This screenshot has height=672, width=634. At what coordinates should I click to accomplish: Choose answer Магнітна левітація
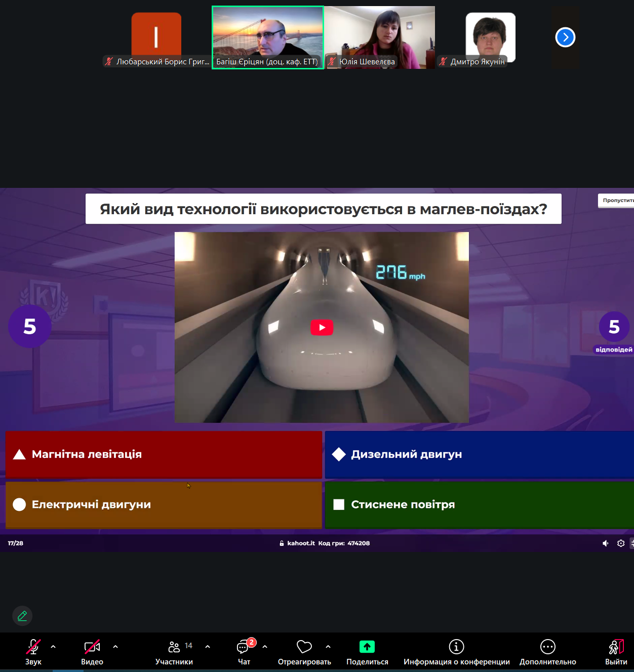click(164, 454)
